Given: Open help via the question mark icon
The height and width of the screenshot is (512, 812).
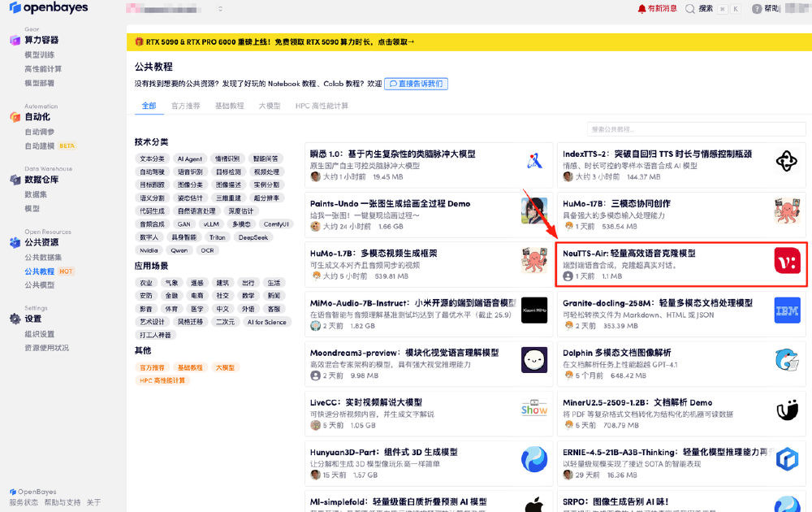Looking at the screenshot, I should tap(757, 9).
